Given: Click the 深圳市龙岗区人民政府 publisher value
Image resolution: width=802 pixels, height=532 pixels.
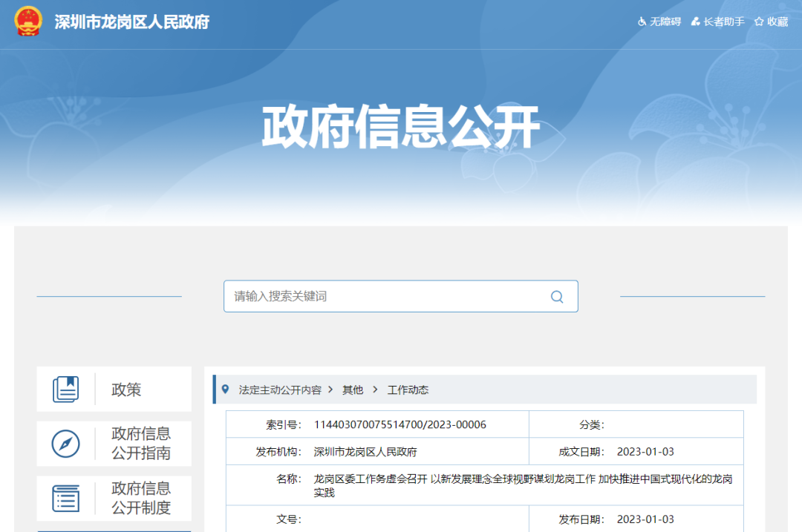Looking at the screenshot, I should [365, 452].
